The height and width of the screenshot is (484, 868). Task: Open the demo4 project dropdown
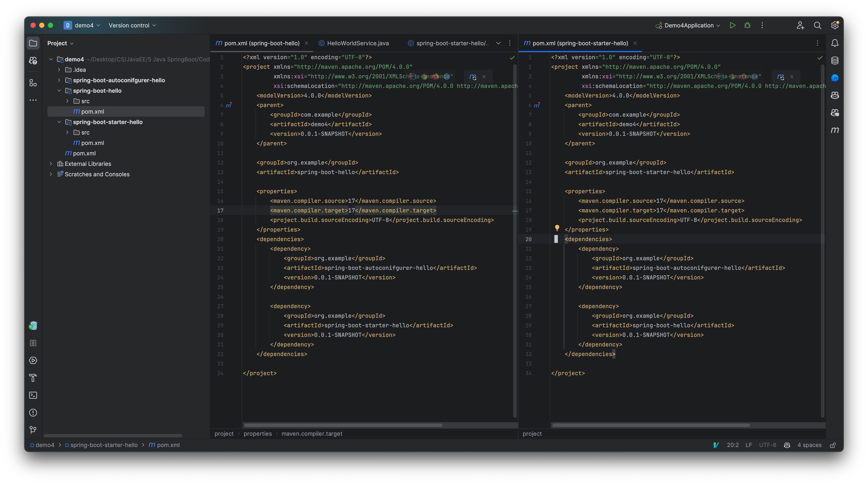(82, 25)
